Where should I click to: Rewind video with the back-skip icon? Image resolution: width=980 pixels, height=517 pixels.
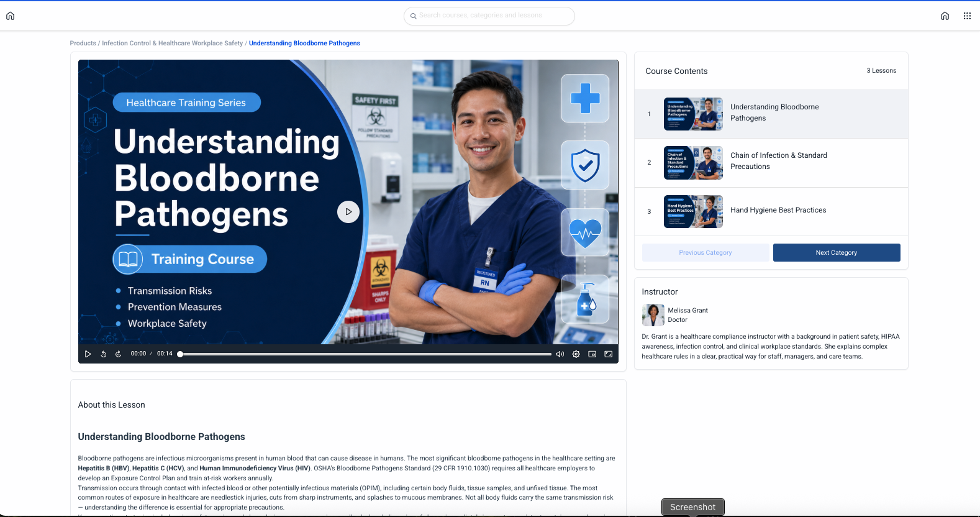pyautogui.click(x=104, y=354)
